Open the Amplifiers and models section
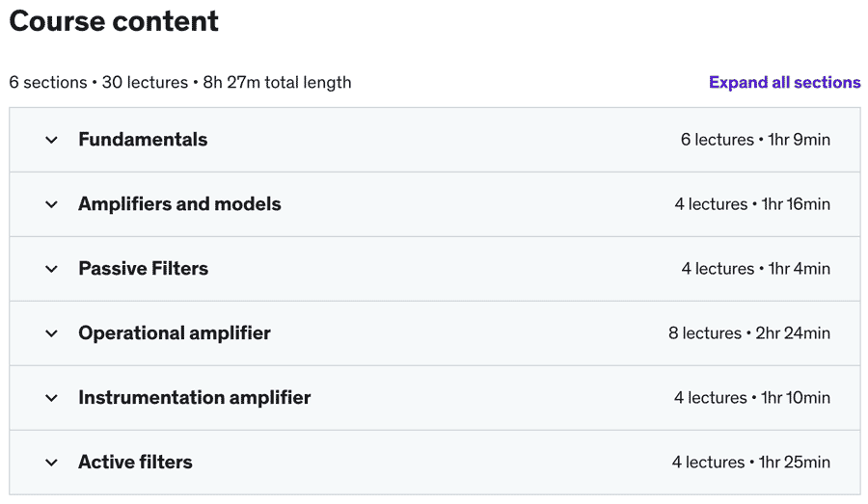 pos(179,204)
